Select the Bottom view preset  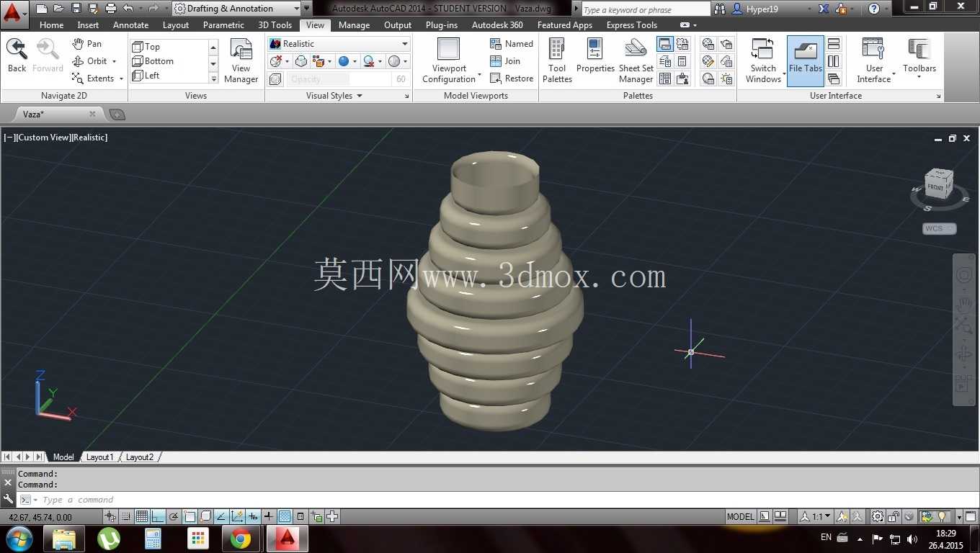pyautogui.click(x=153, y=61)
